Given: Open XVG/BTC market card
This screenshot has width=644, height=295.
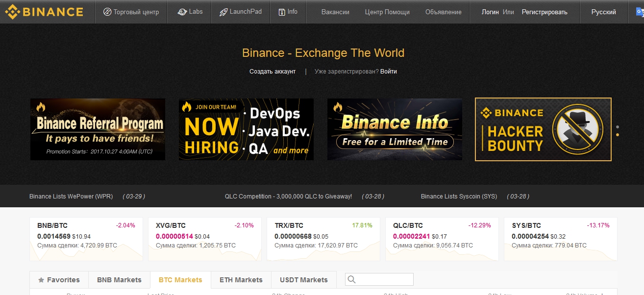Looking at the screenshot, I should pyautogui.click(x=205, y=239).
